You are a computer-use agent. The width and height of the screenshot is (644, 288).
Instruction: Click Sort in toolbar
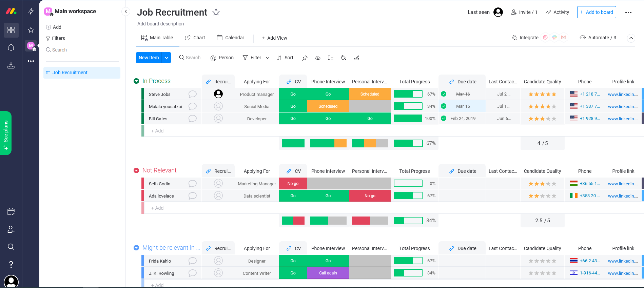click(285, 58)
